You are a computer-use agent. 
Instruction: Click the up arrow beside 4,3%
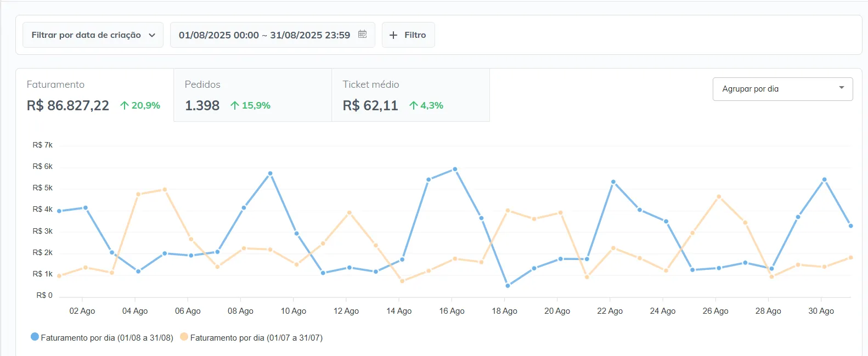[414, 105]
